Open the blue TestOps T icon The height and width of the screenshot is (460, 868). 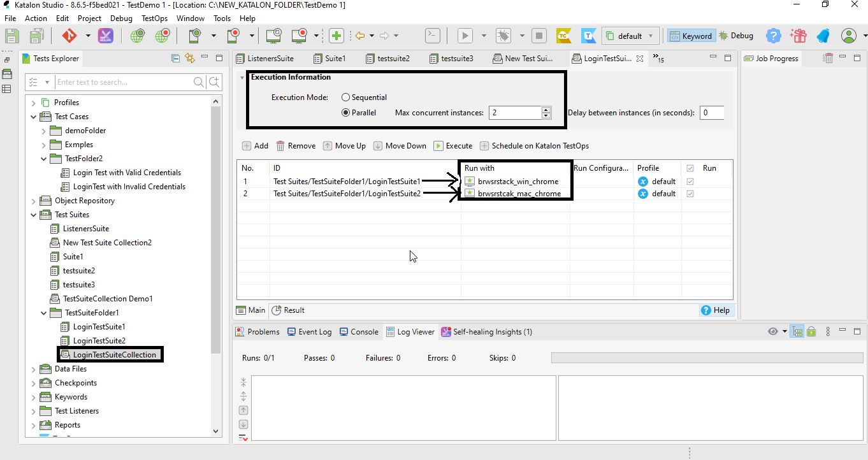pos(588,36)
